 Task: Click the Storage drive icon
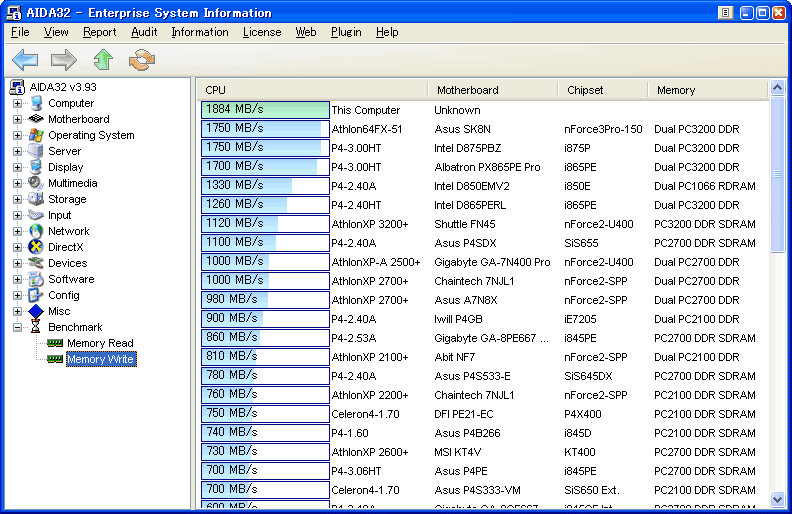click(x=36, y=199)
